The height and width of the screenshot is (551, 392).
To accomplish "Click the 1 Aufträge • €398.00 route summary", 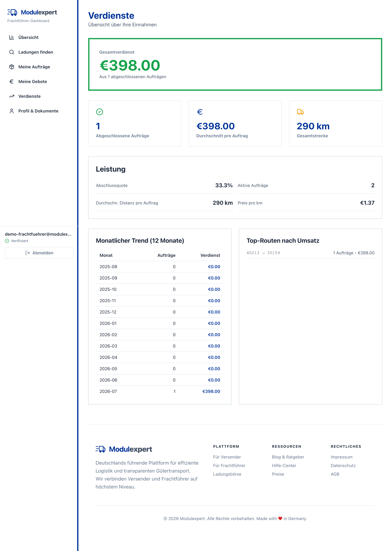I will (x=354, y=253).
